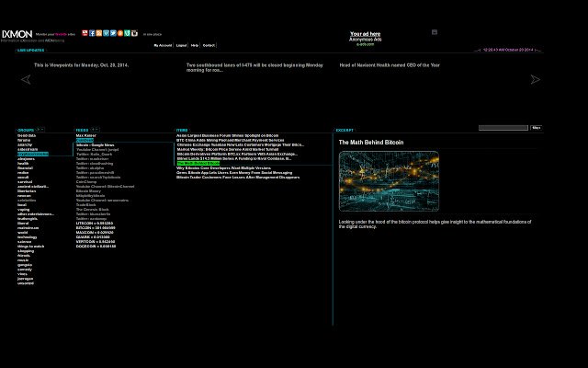Open the Math Behind Bitcoin article thumbnail
Screen dimensions: 588x368
(389, 181)
